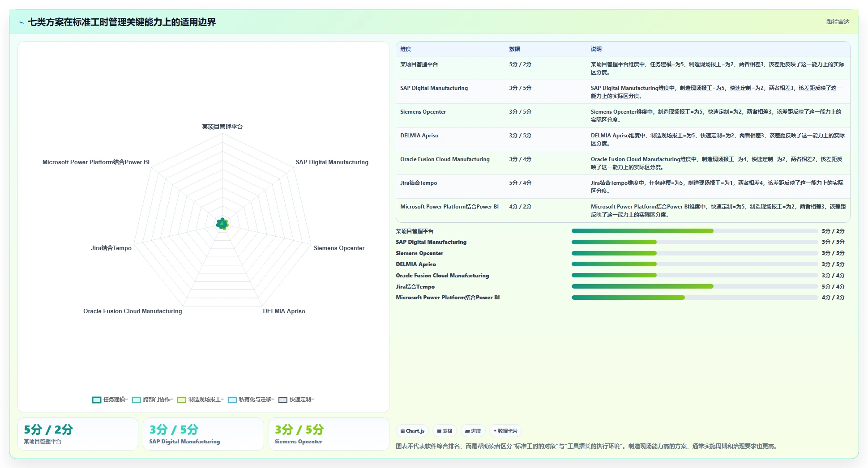Click the Chart.js tag
This screenshot has width=868, height=468.
[x=412, y=431]
